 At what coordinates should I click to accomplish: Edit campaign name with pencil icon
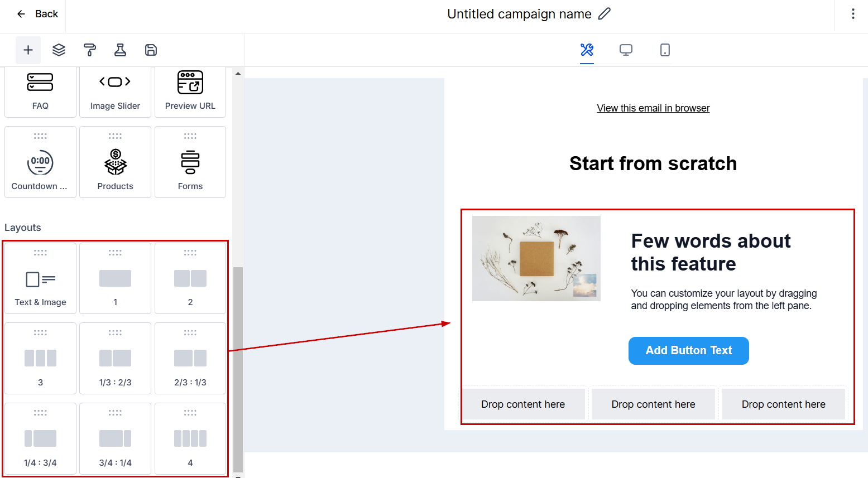coord(605,14)
